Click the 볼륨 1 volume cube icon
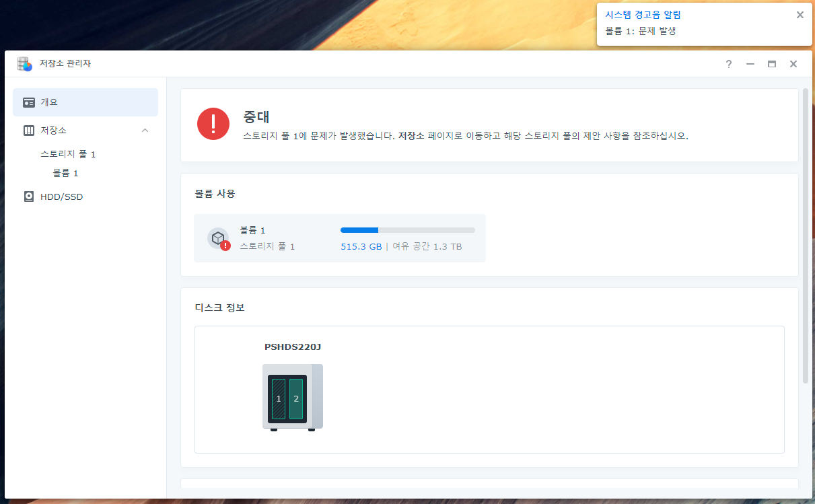The width and height of the screenshot is (815, 504). tap(217, 238)
